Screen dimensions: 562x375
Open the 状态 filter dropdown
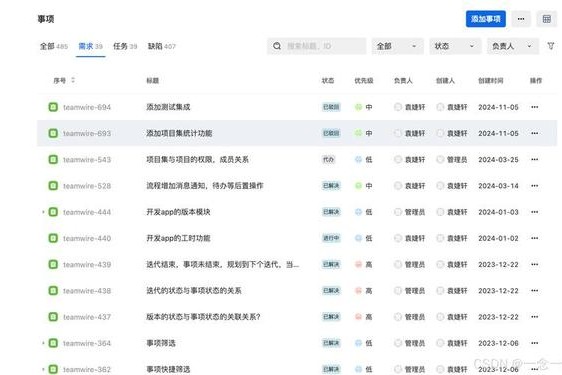point(455,46)
